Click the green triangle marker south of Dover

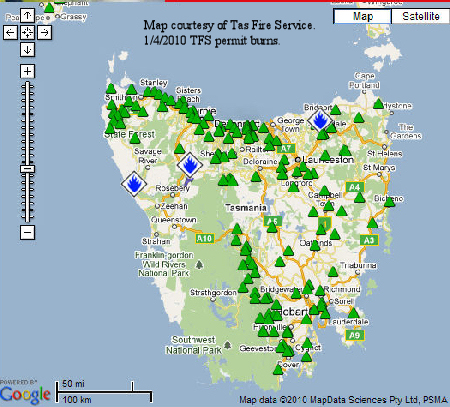278,369
